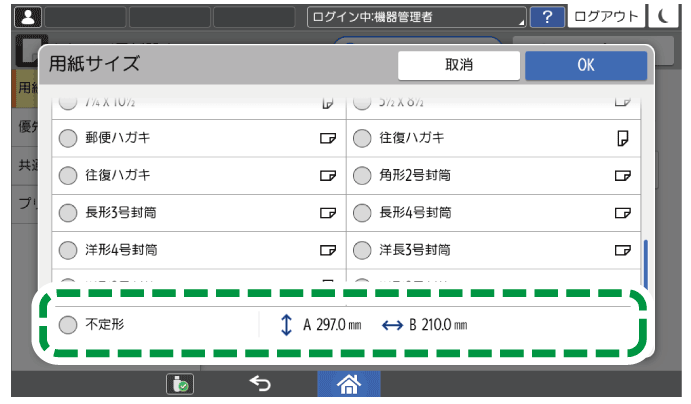Image resolution: width=691 pixels, height=404 pixels.
Task: Cancel with the 取消 button
Action: click(x=459, y=65)
